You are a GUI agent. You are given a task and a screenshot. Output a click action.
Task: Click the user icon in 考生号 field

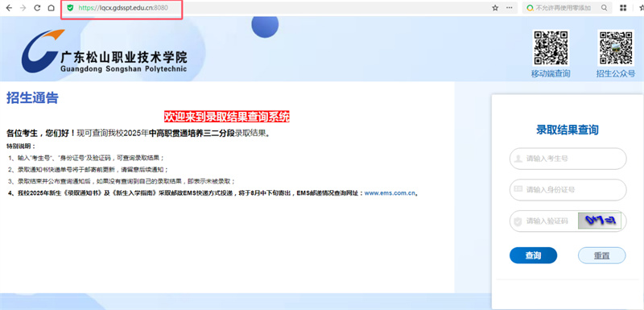[x=518, y=159]
